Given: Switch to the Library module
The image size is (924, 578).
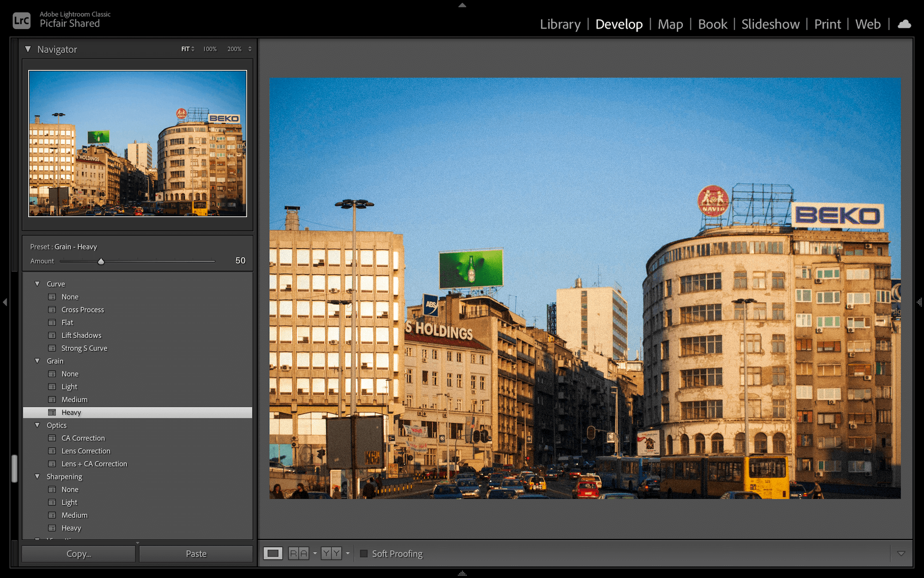Looking at the screenshot, I should [560, 24].
